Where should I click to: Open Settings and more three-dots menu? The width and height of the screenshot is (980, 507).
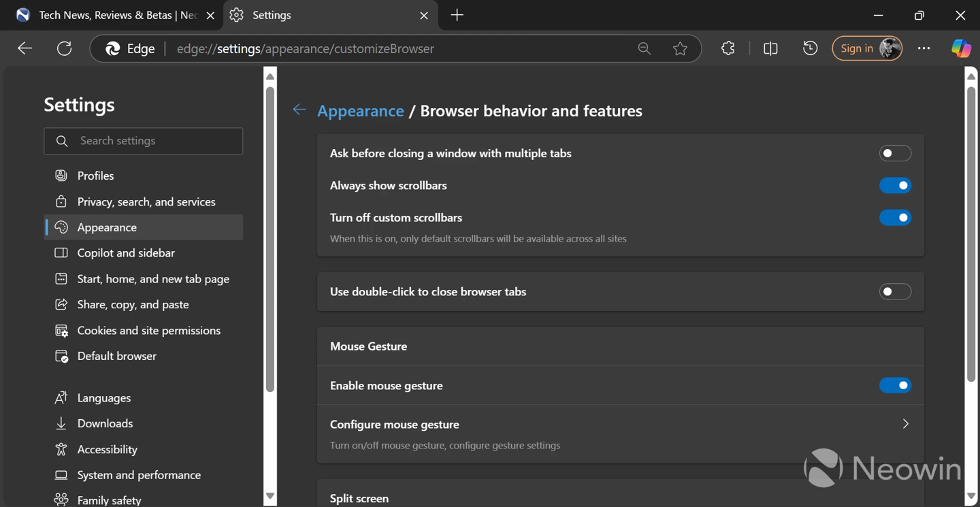(x=924, y=48)
